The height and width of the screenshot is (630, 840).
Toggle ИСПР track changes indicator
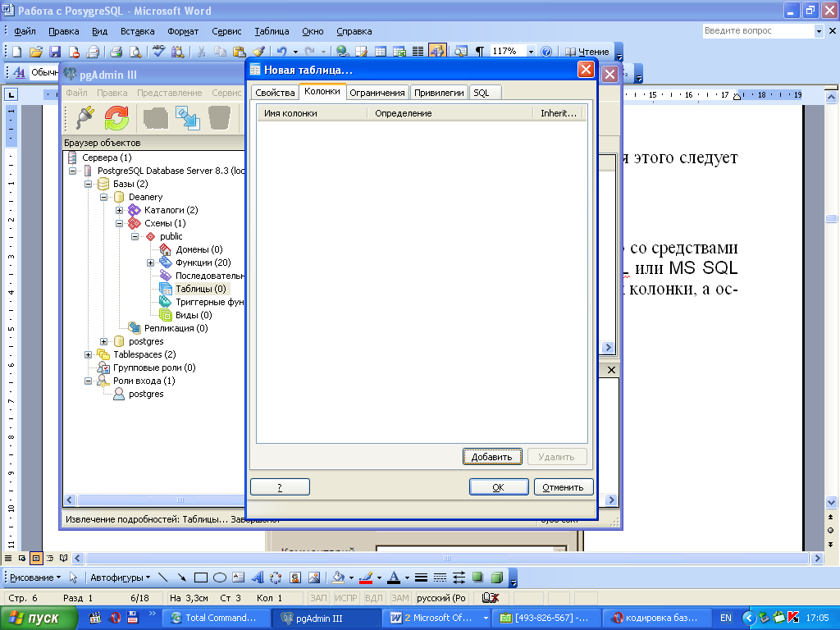tap(345, 598)
